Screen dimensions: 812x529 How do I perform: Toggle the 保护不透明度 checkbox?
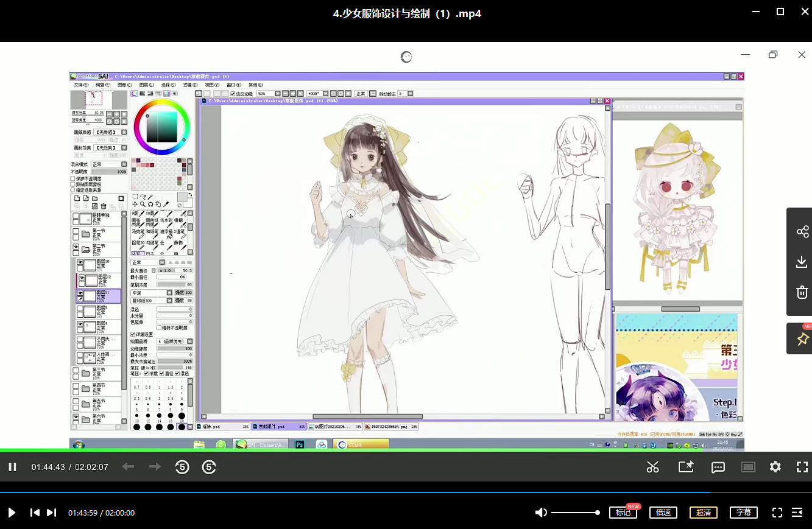pyautogui.click(x=73, y=179)
